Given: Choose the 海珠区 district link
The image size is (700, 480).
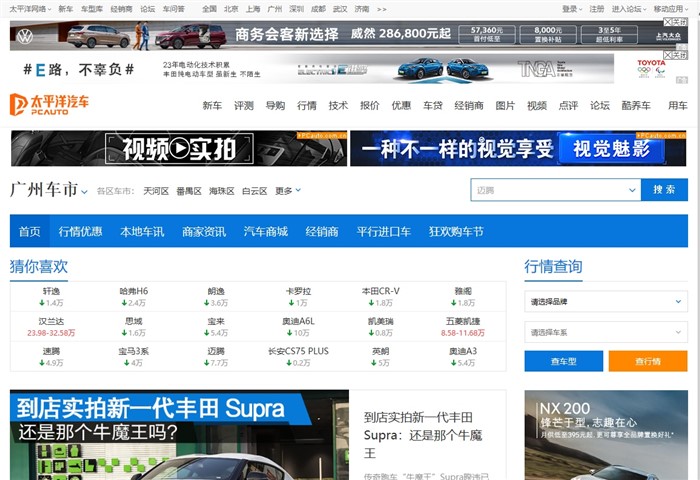Looking at the screenshot, I should 221,191.
